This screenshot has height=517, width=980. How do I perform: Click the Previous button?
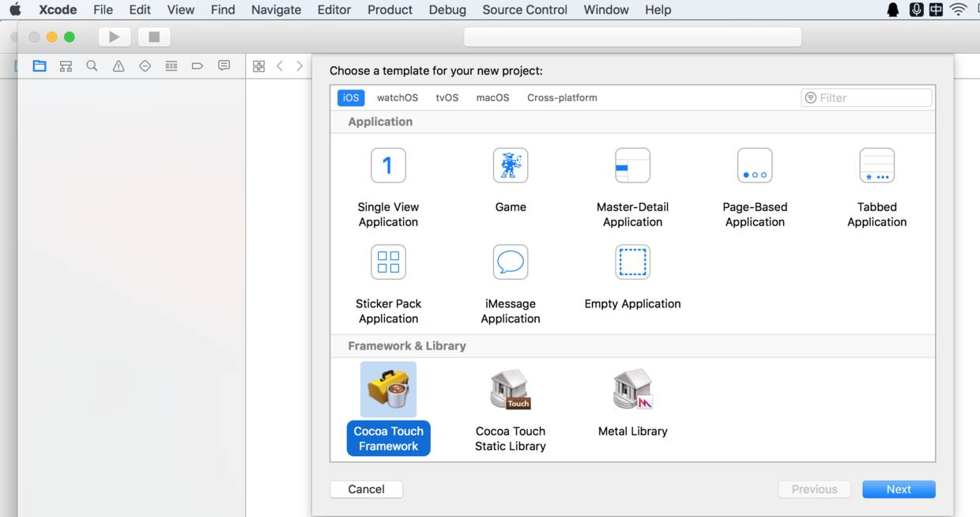(815, 489)
